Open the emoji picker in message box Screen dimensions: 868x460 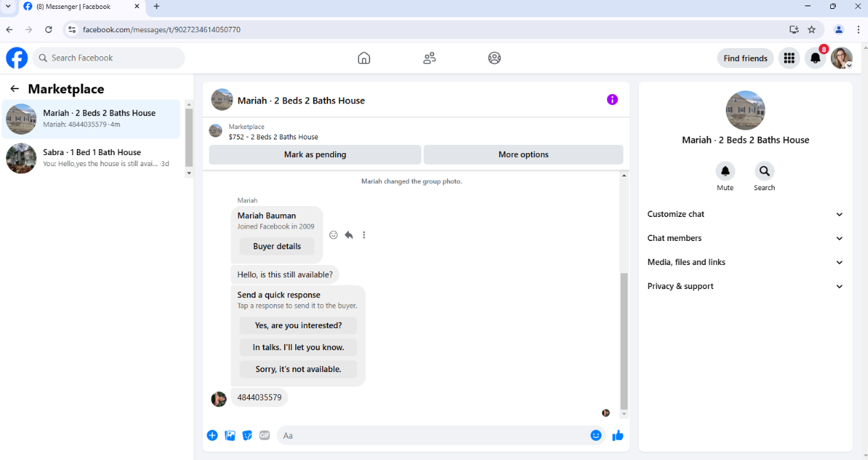(x=595, y=435)
